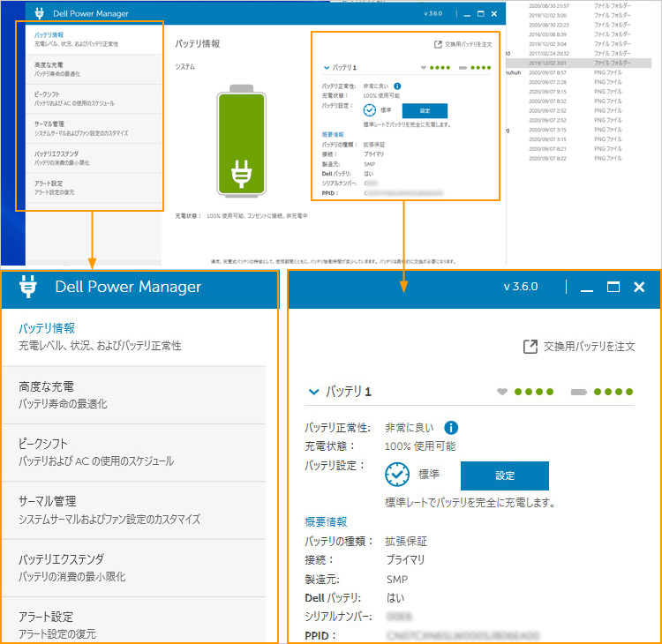Collapse バッテリ 1 chevron in the enlarged panel
662x644 pixels.
click(313, 392)
